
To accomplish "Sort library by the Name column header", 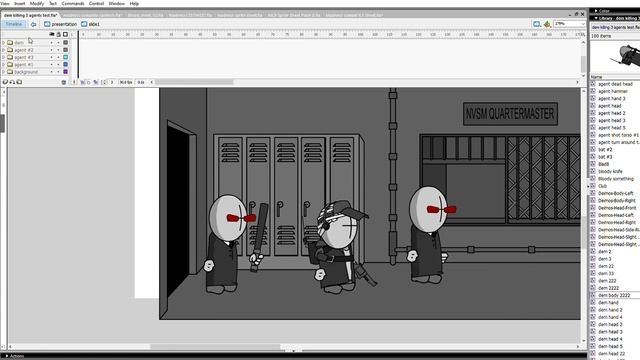I will (615, 77).
